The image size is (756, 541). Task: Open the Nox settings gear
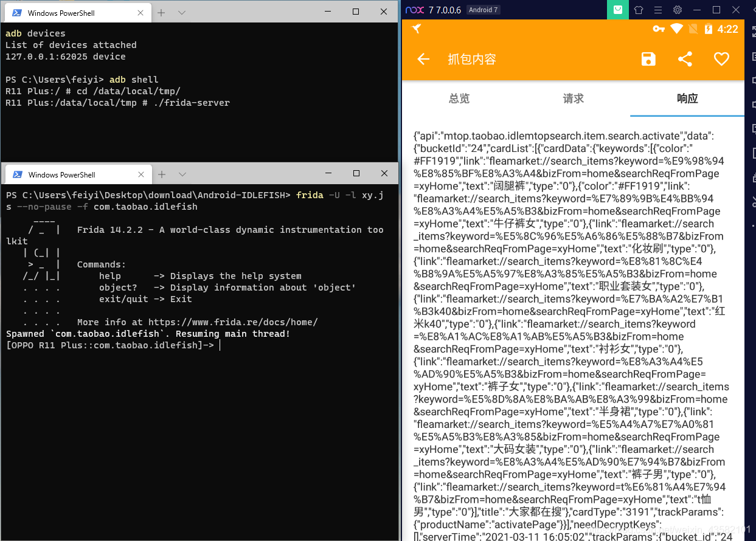(x=677, y=10)
